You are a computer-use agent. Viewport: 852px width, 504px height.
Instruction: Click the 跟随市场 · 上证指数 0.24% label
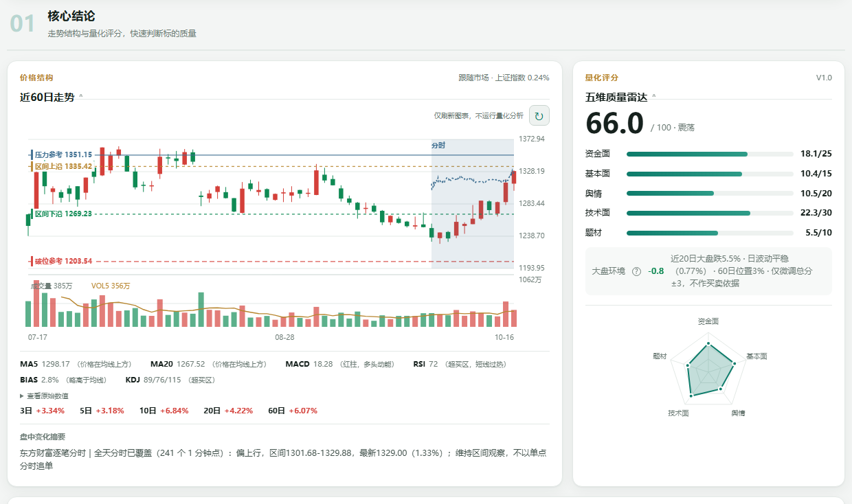coord(504,78)
